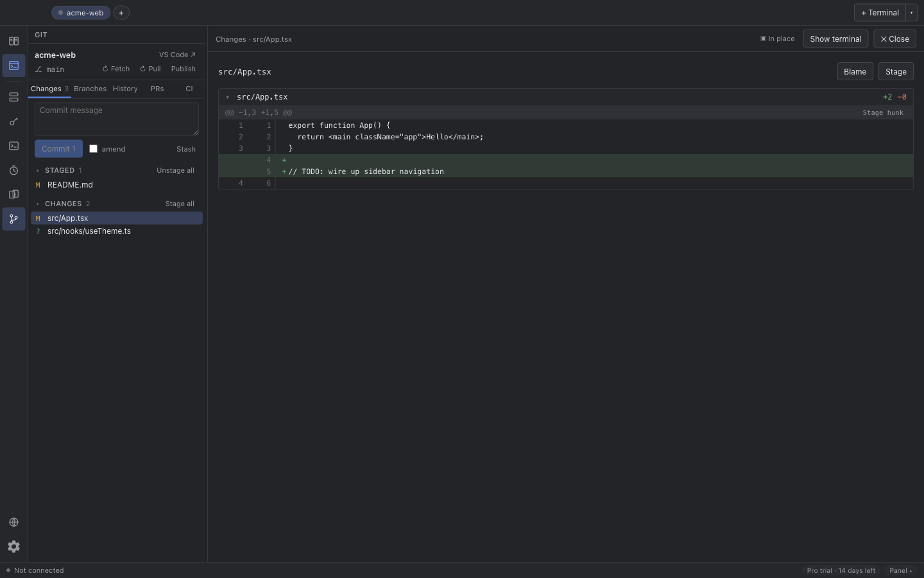
Task: Open the split-panes sidebar icon
Action: pos(13,41)
